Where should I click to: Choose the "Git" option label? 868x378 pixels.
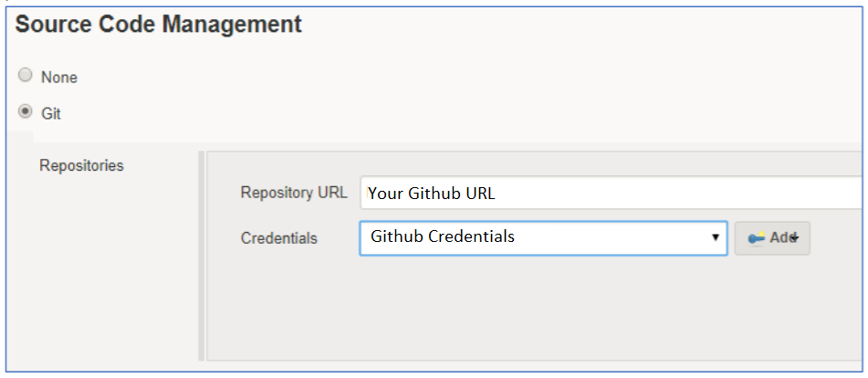51,114
